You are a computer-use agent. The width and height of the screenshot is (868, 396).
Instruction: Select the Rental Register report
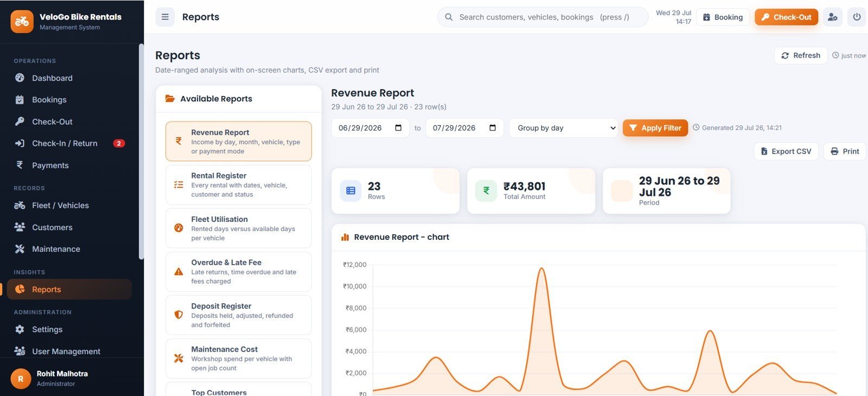(x=239, y=184)
